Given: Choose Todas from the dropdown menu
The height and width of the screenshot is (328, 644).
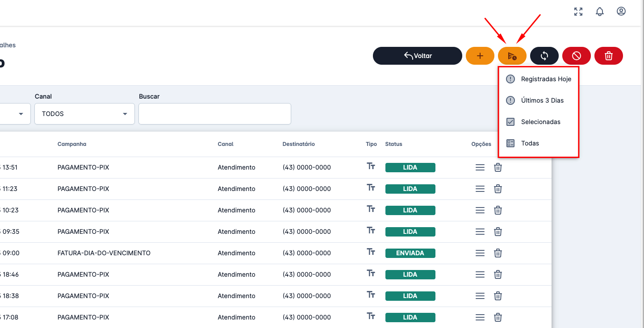Looking at the screenshot, I should click(x=530, y=143).
